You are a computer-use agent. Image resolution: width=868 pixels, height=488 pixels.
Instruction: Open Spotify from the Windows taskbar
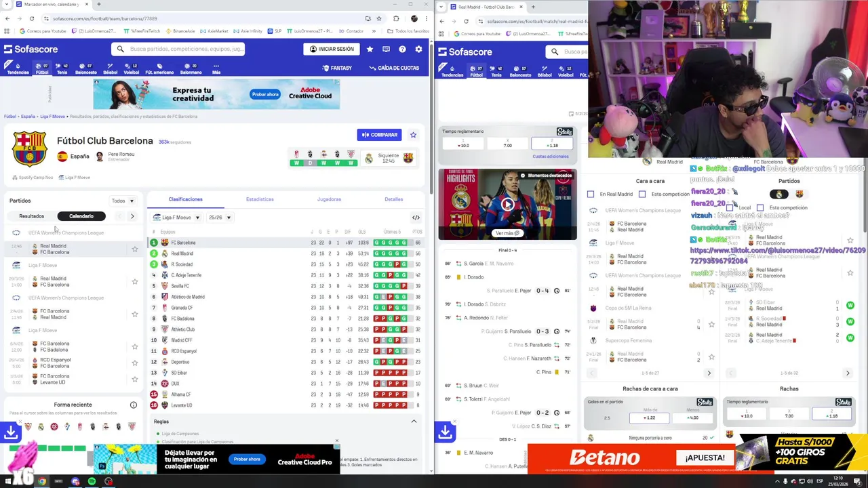92,481
